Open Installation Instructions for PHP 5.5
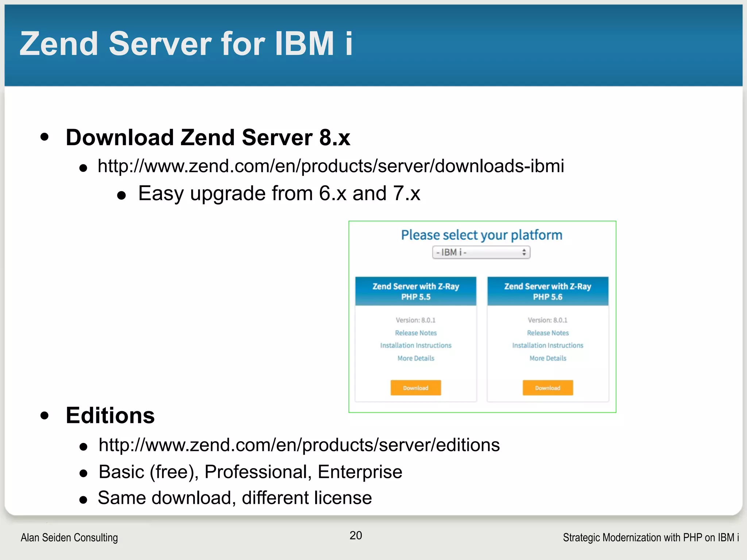This screenshot has height=560, width=747. [x=416, y=345]
